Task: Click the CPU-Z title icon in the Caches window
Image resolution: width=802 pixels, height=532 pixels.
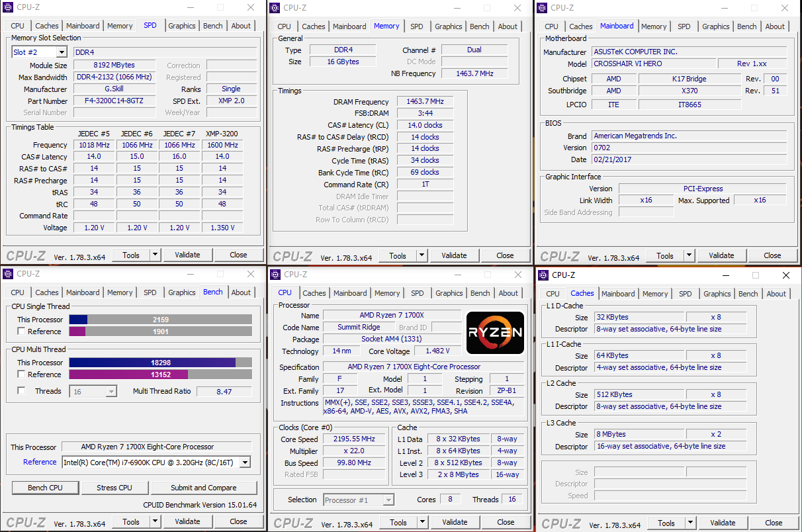Action: point(544,275)
